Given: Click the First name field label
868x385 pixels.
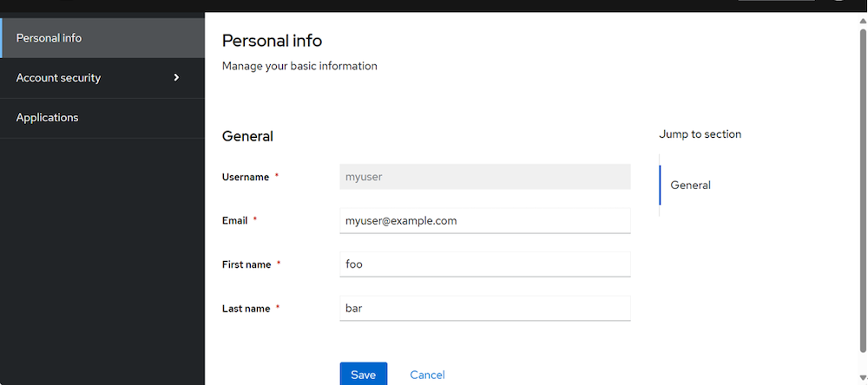Looking at the screenshot, I should [x=247, y=264].
